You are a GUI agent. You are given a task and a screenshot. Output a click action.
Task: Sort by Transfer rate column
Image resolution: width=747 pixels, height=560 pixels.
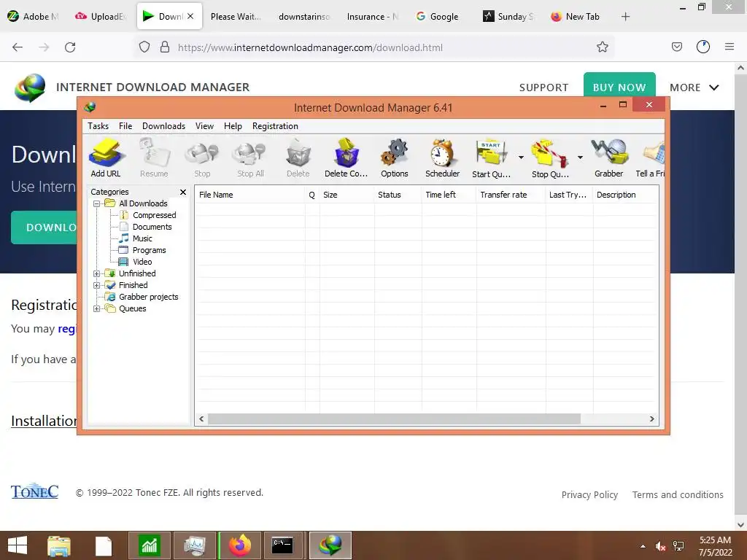[x=511, y=195]
